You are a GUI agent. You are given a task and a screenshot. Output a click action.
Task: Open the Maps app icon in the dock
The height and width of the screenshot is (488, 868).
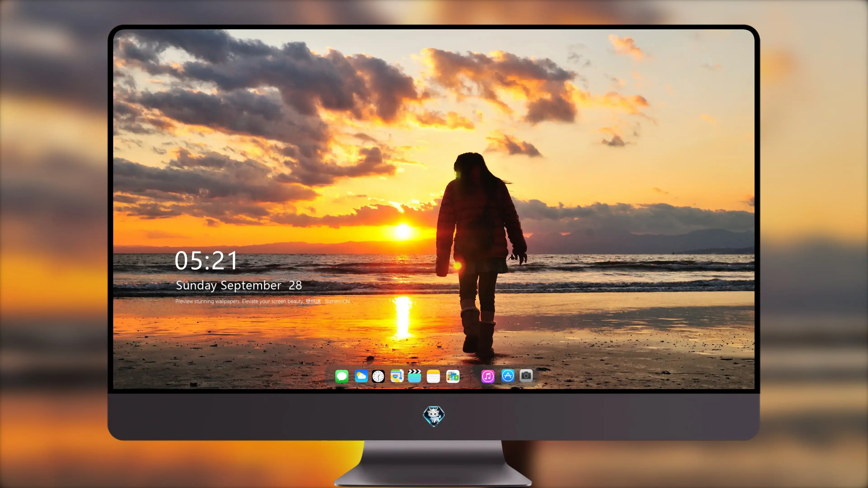point(397,376)
